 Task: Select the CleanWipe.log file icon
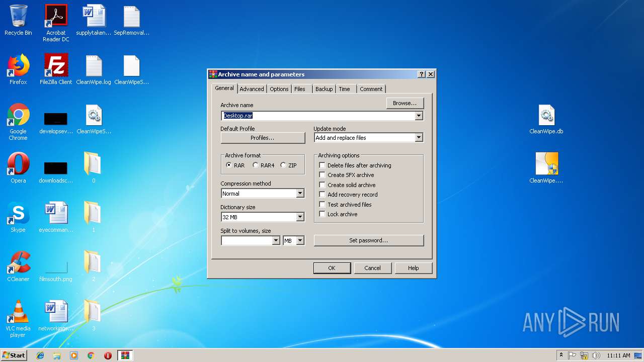point(94,69)
